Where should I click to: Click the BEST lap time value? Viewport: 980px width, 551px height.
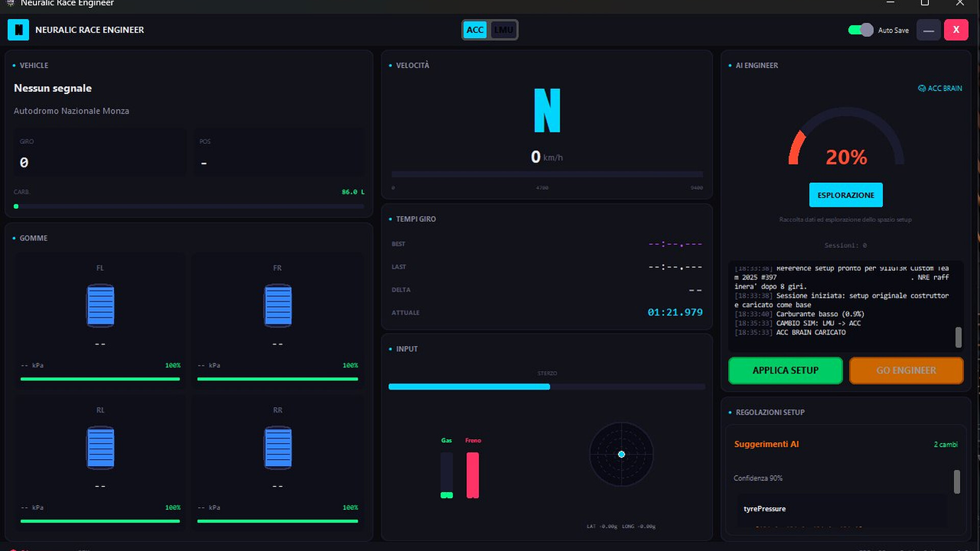tap(675, 244)
